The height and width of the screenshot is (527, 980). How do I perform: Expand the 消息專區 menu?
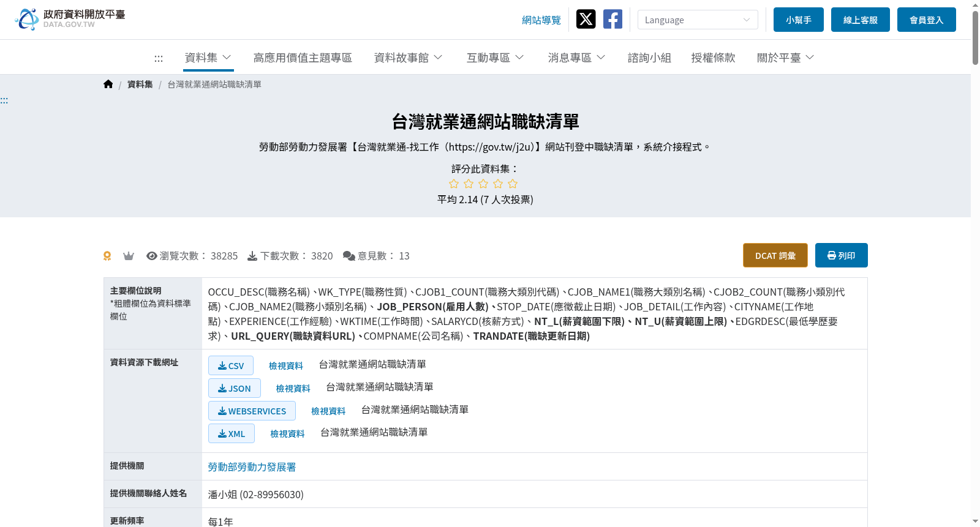click(x=577, y=58)
